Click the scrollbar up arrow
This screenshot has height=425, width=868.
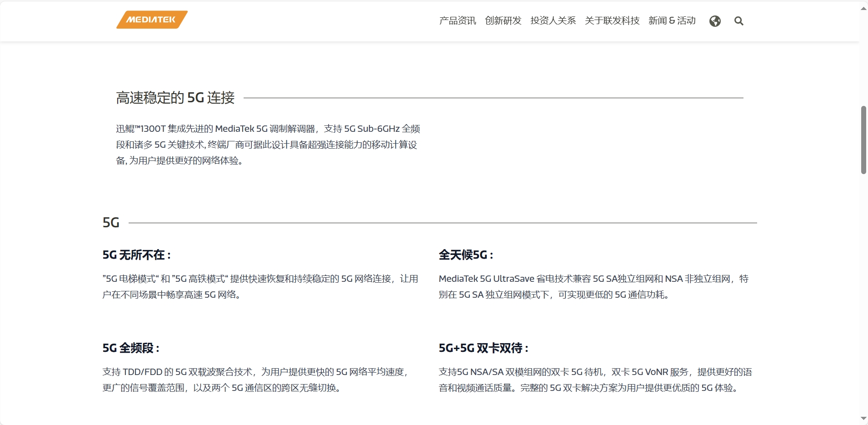coord(863,8)
